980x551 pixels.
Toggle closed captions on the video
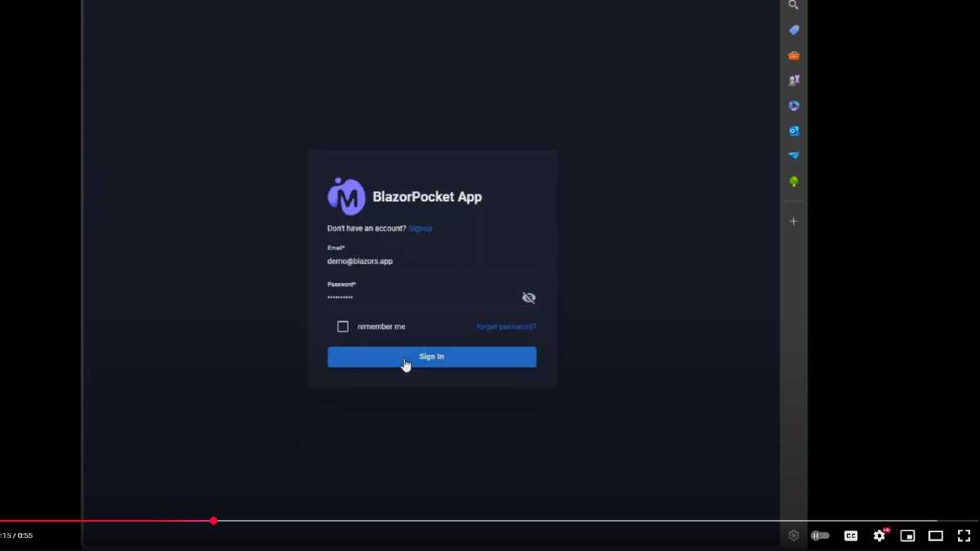click(x=851, y=535)
